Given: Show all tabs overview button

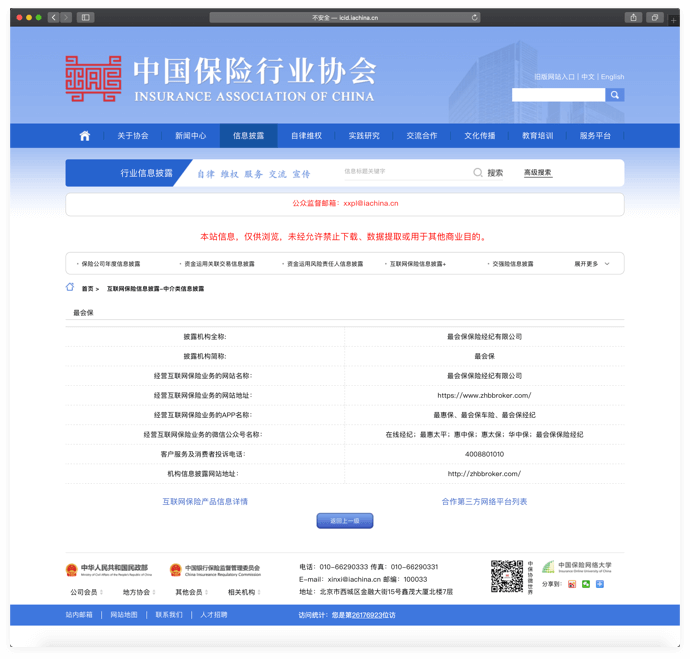Looking at the screenshot, I should [655, 18].
